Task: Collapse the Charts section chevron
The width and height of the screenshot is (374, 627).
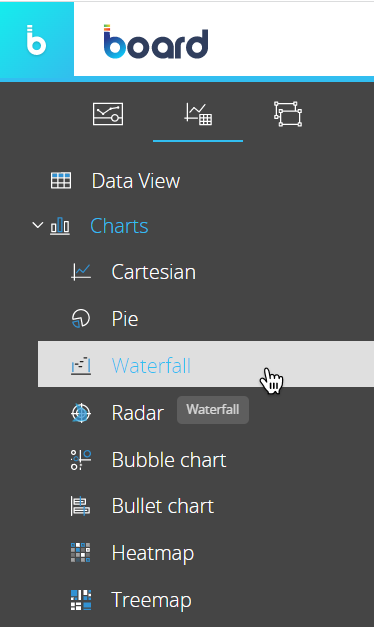Action: pyautogui.click(x=38, y=226)
